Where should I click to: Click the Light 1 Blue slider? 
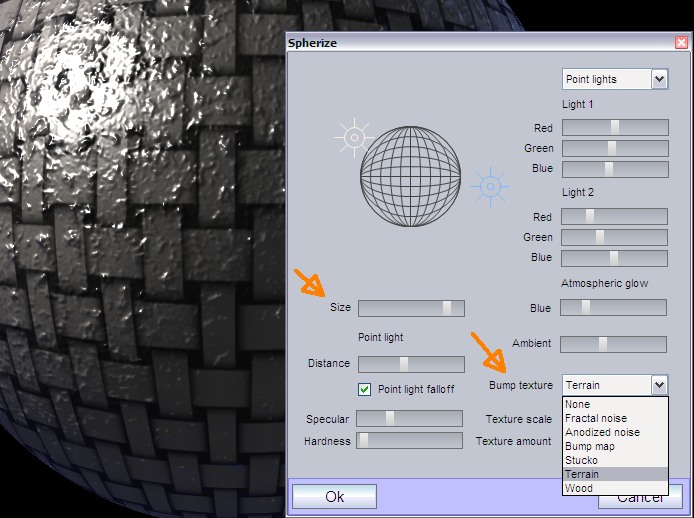pos(615,169)
